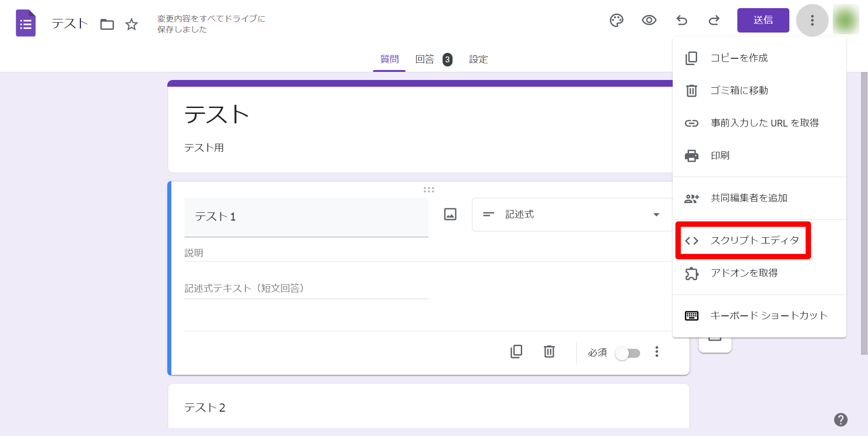Click the 送信 button
The width and height of the screenshot is (868, 436).
tap(763, 20)
